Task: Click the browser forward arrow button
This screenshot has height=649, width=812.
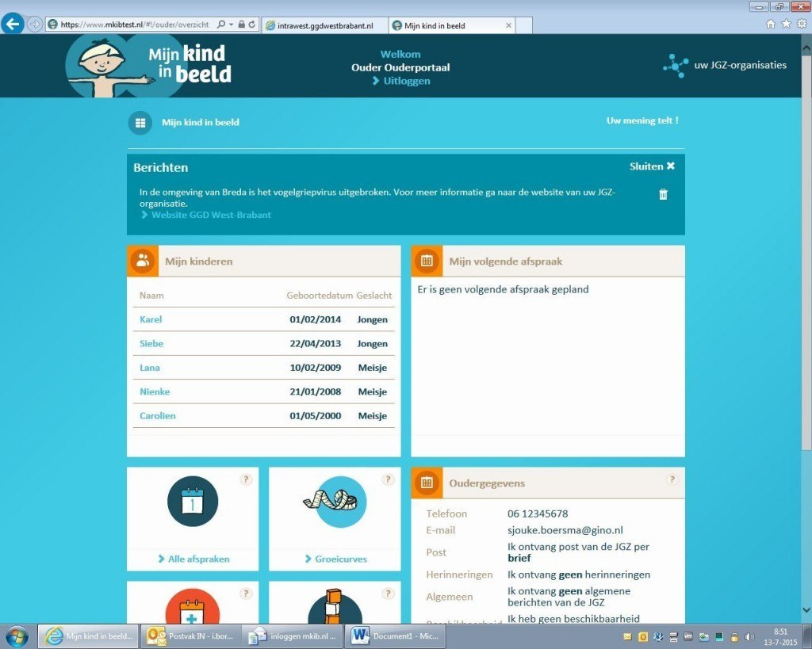Action: pyautogui.click(x=34, y=25)
